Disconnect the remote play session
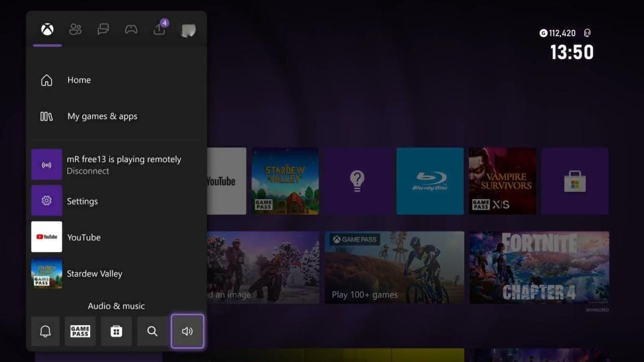 coord(88,171)
